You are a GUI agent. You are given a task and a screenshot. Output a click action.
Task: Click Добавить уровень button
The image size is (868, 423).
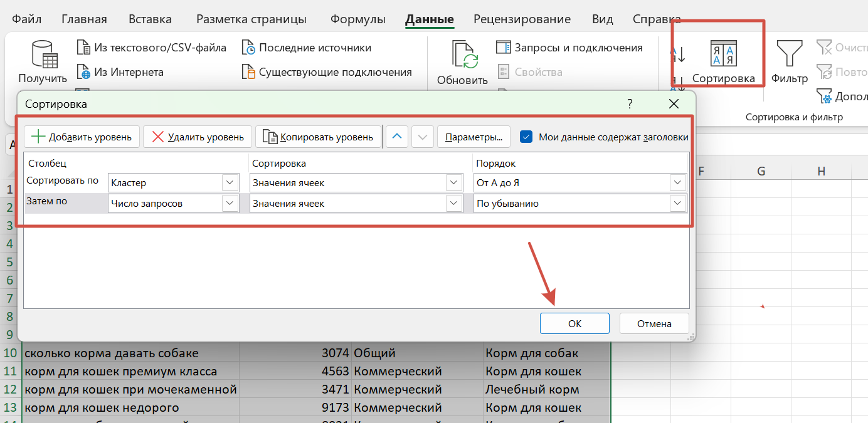pyautogui.click(x=82, y=137)
